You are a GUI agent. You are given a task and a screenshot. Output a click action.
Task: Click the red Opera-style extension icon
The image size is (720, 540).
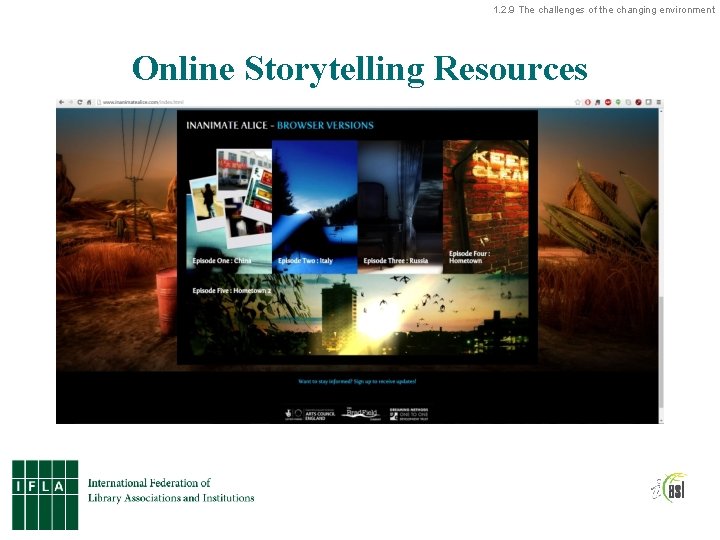587,102
